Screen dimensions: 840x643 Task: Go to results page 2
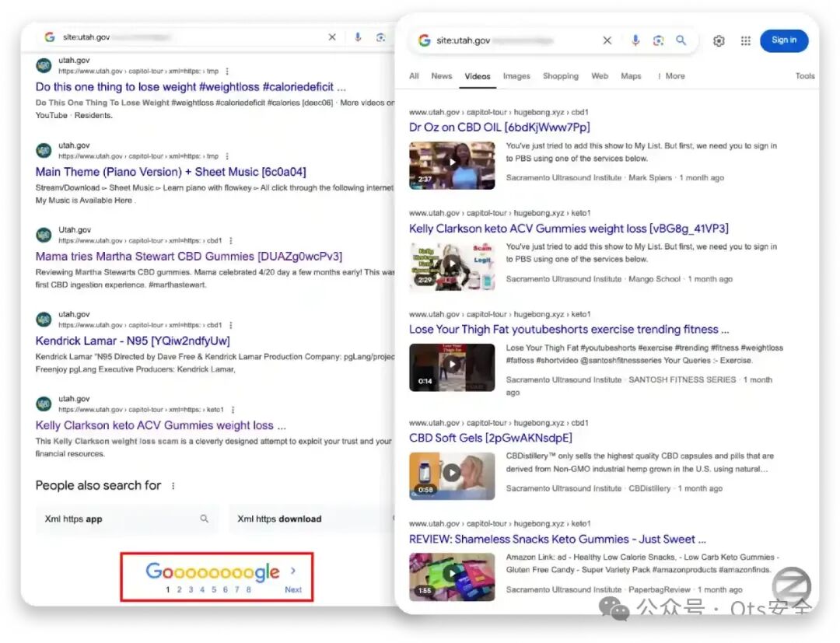(179, 589)
